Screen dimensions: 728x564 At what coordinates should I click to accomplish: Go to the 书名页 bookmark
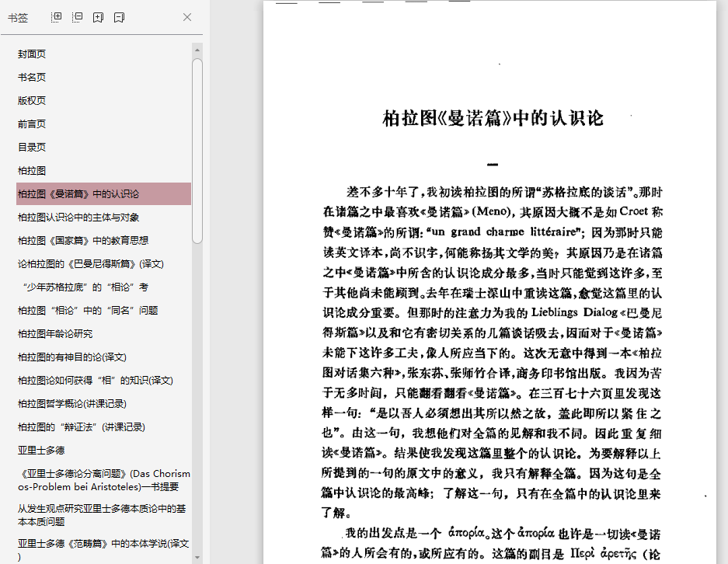(32, 78)
